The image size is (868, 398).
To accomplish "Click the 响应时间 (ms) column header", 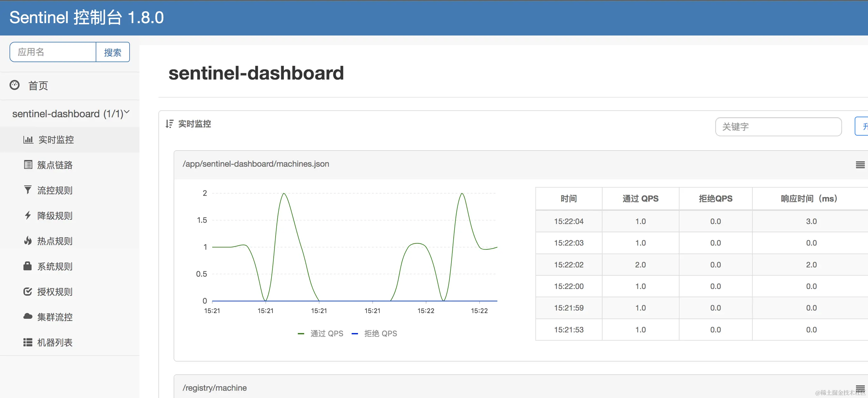I will point(809,198).
